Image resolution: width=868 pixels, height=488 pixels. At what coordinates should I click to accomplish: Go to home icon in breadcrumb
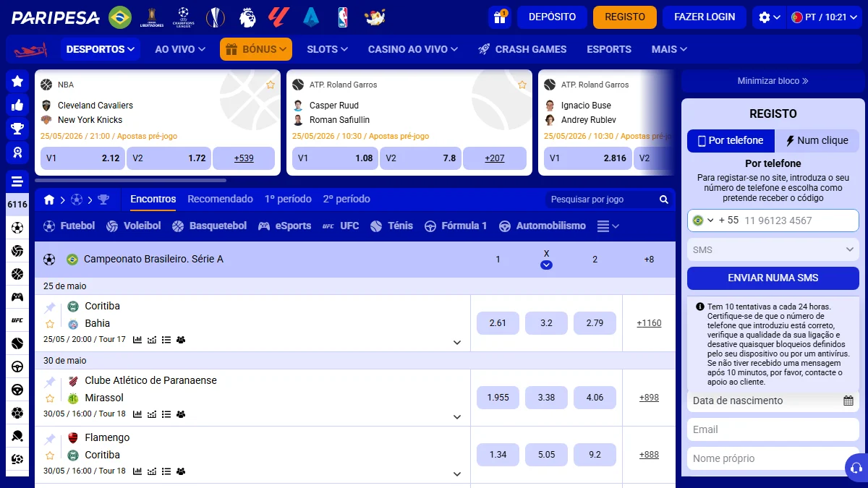pyautogui.click(x=49, y=200)
